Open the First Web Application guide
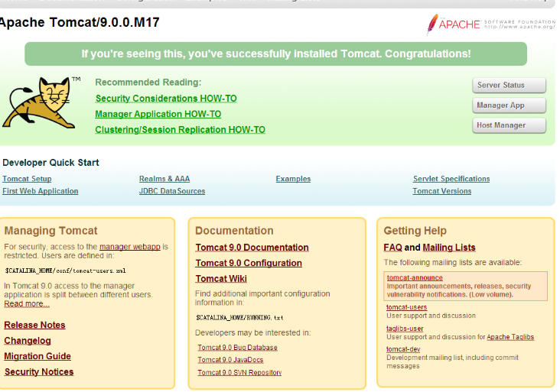 [40, 191]
